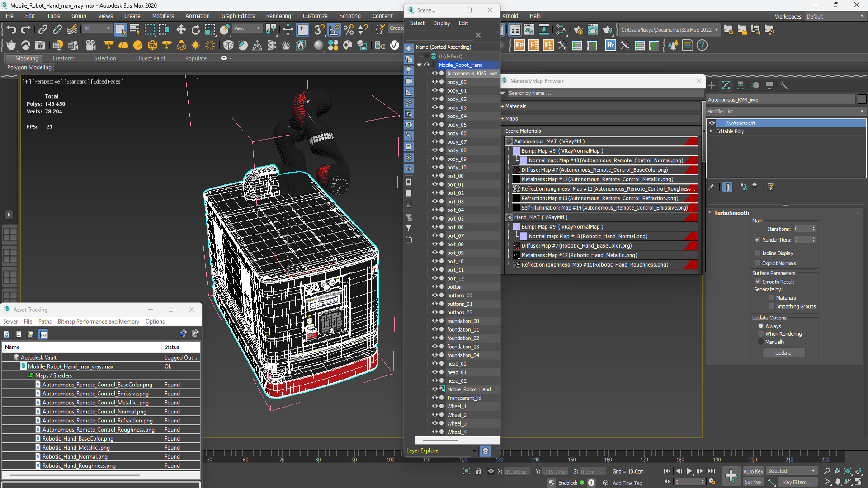Click the Select Object tool icon

tap(120, 30)
